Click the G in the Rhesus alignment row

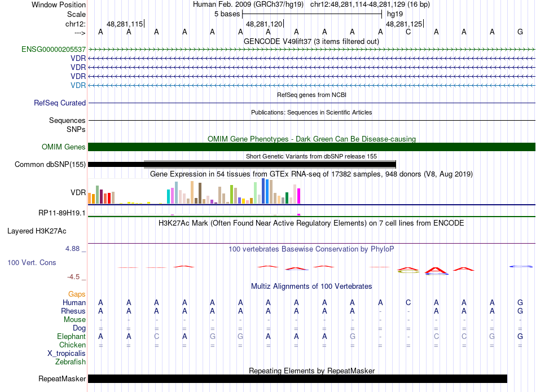[520, 311]
